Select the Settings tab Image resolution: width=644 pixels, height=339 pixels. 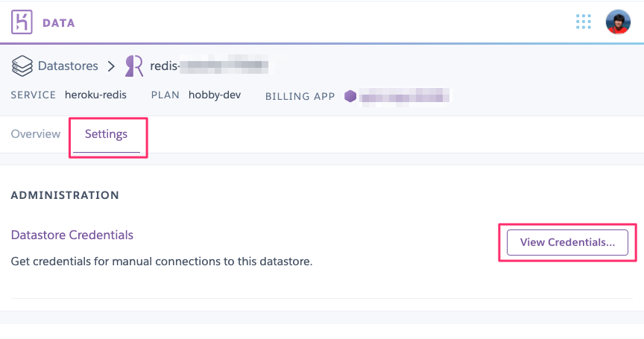[107, 135]
